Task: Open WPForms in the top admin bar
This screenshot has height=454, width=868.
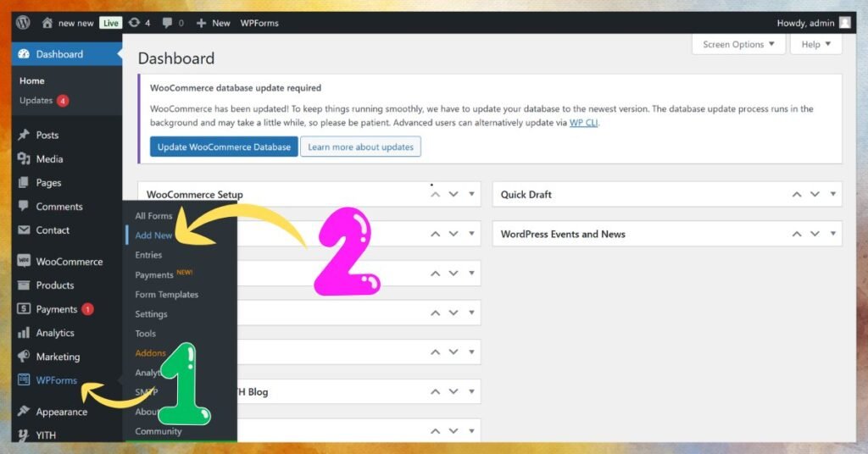Action: pos(259,23)
